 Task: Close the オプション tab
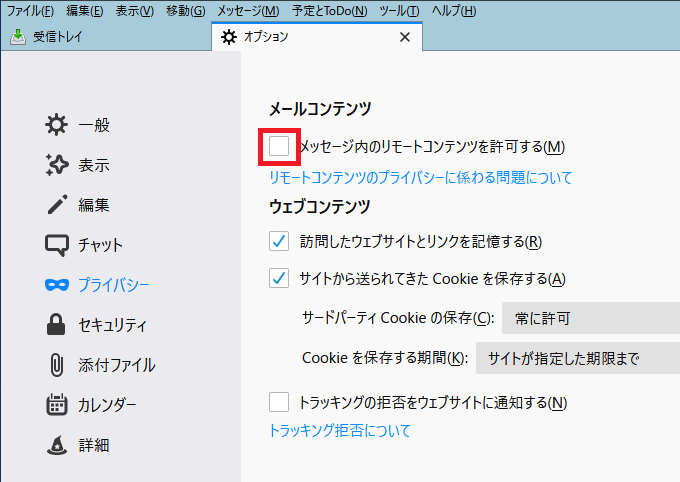[405, 37]
